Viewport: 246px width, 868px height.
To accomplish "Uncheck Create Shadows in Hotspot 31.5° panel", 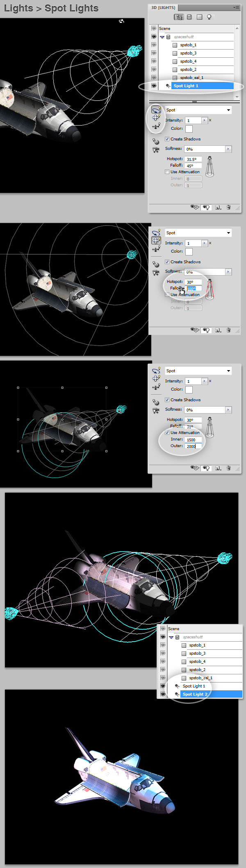I will coord(167,139).
